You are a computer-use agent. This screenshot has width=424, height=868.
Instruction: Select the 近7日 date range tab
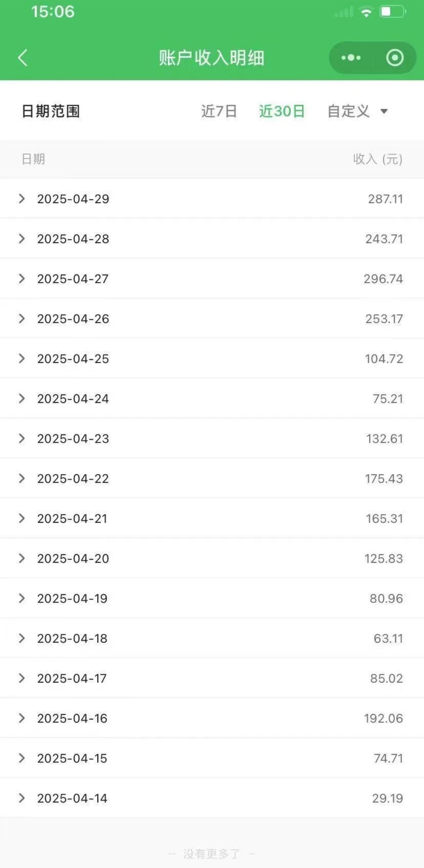coord(219,111)
